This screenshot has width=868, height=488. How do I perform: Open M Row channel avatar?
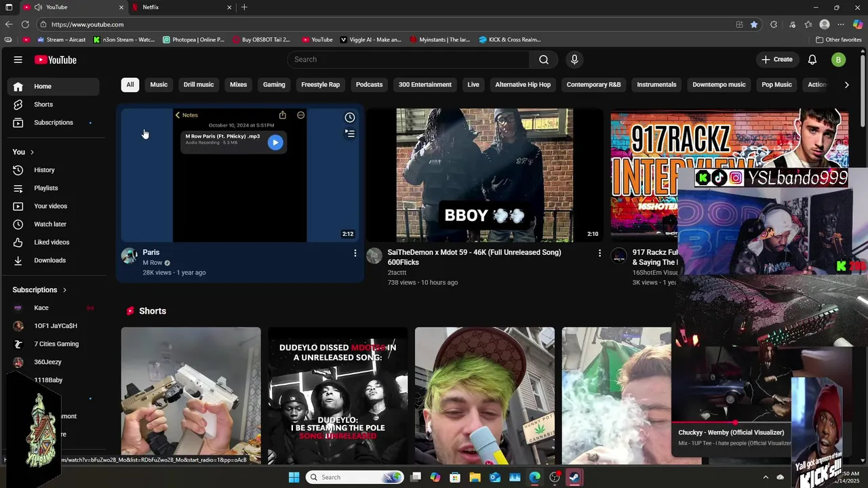[x=129, y=256]
